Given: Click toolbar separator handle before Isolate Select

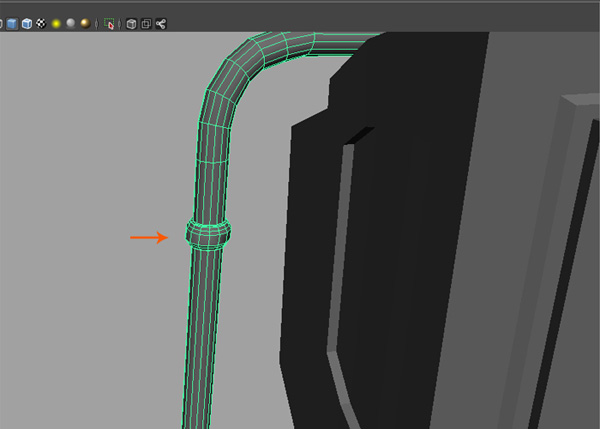Looking at the screenshot, I should tap(97, 22).
